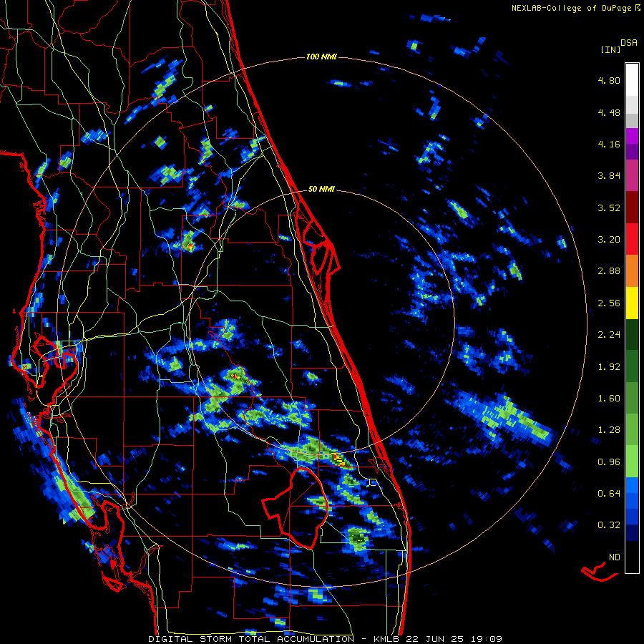
Task: Click the [IN] units label
Action: pyautogui.click(x=610, y=49)
